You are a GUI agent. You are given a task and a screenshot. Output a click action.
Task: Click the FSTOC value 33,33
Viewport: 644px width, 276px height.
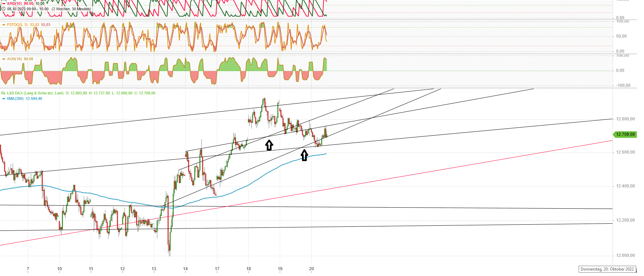[x=34, y=25]
